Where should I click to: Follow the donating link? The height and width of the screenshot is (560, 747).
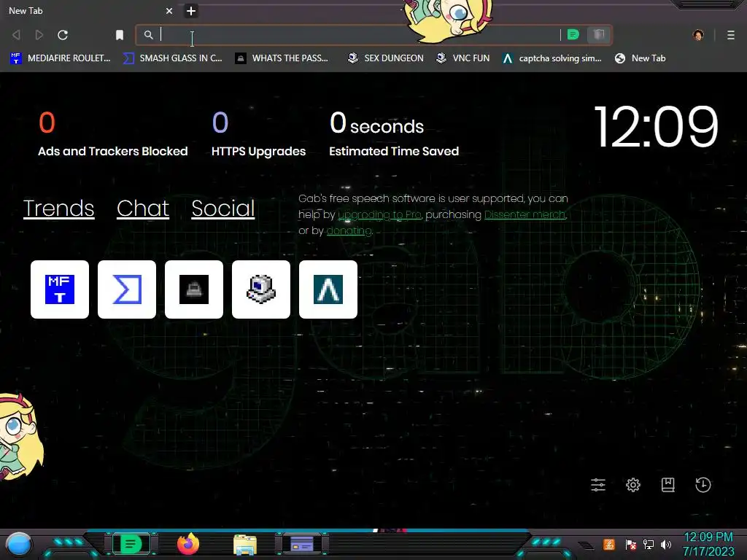[x=349, y=231]
